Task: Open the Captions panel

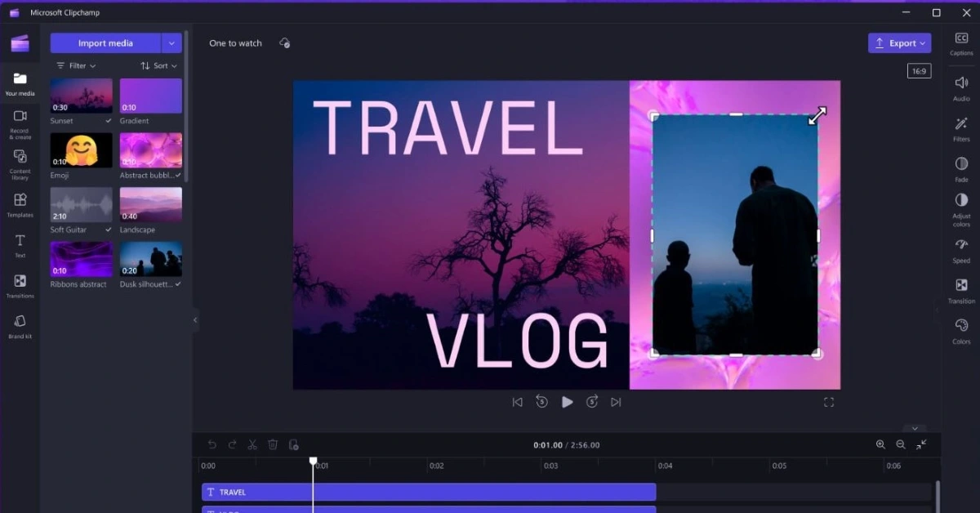Action: 961,42
